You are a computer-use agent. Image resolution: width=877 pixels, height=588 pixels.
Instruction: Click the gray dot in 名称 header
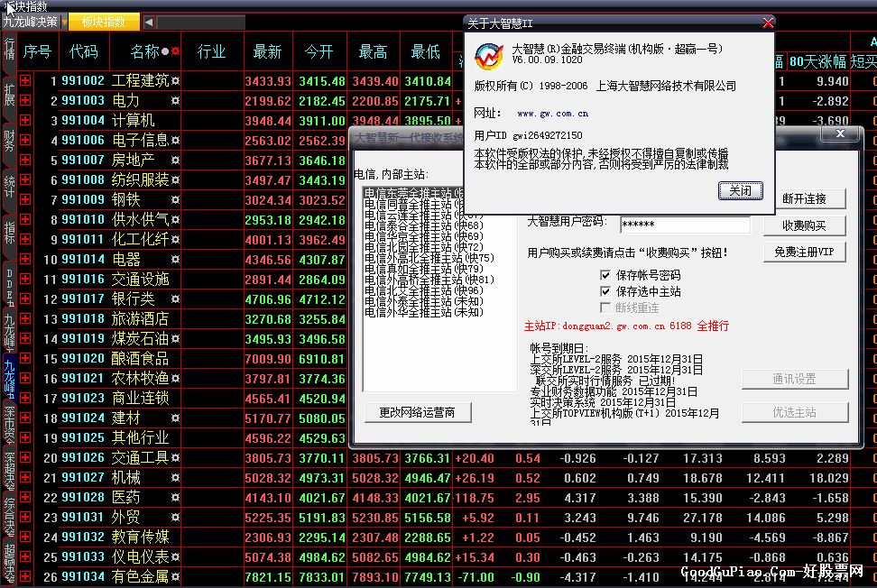point(165,51)
